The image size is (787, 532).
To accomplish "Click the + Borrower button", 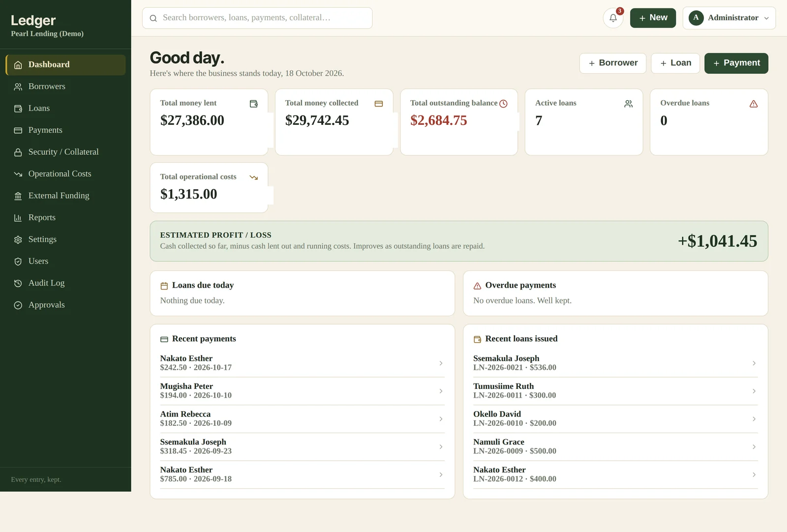I will point(613,63).
